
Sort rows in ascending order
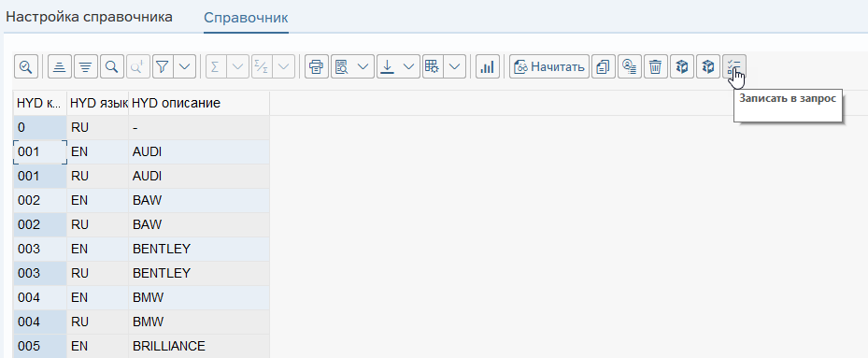pyautogui.click(x=59, y=67)
